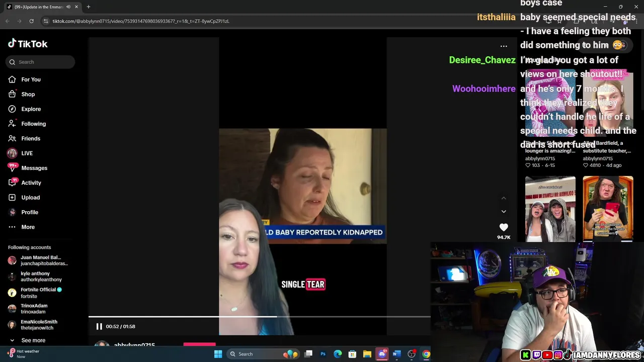Click the TikTok logo

[28, 44]
